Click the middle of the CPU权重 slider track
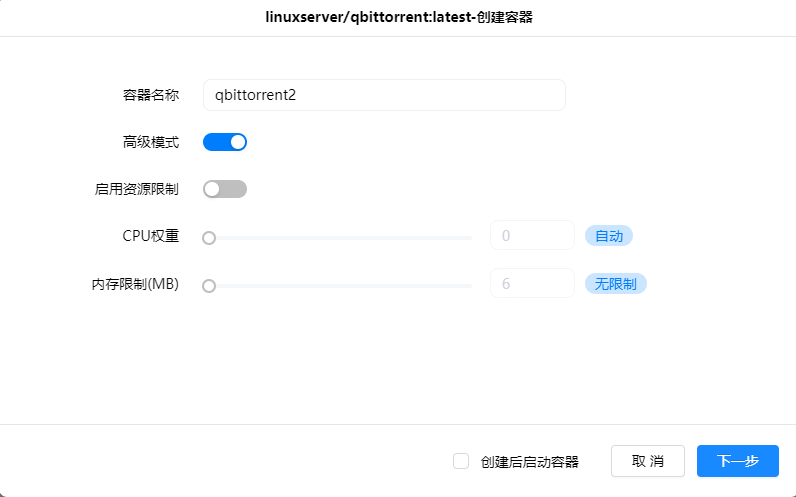 point(340,238)
